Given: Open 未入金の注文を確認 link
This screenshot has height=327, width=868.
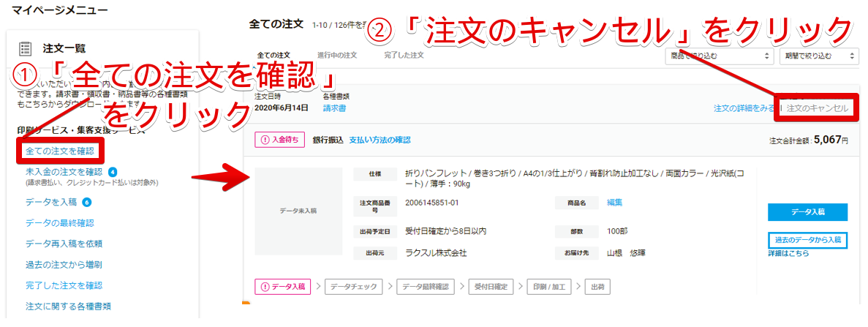Looking at the screenshot, I should pyautogui.click(x=64, y=171).
